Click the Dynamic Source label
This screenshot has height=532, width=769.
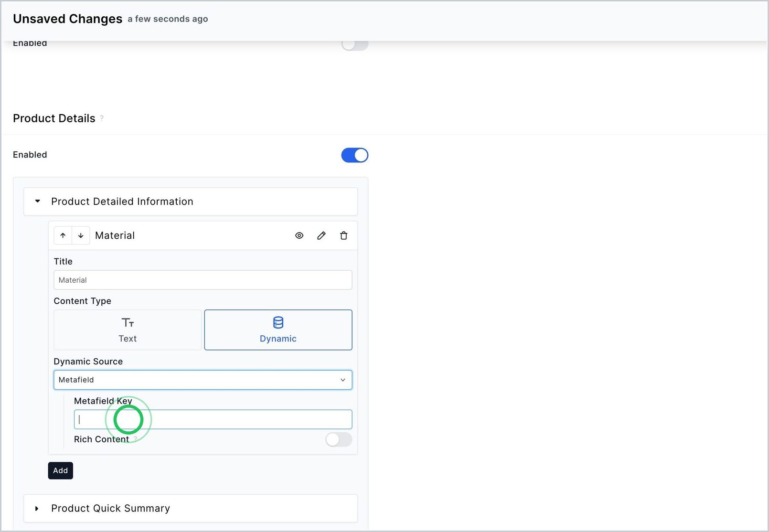(88, 362)
